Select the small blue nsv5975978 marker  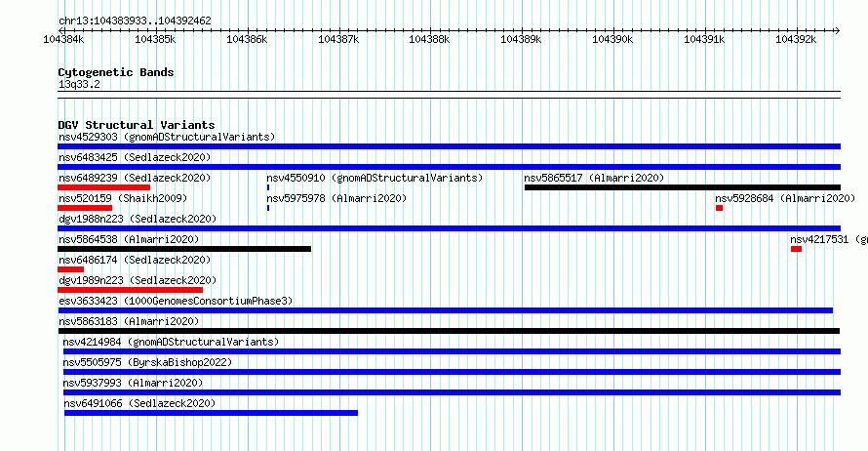(x=268, y=208)
